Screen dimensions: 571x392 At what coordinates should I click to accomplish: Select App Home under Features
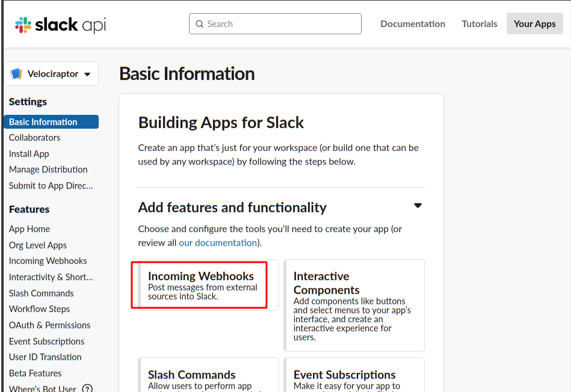[x=29, y=229]
